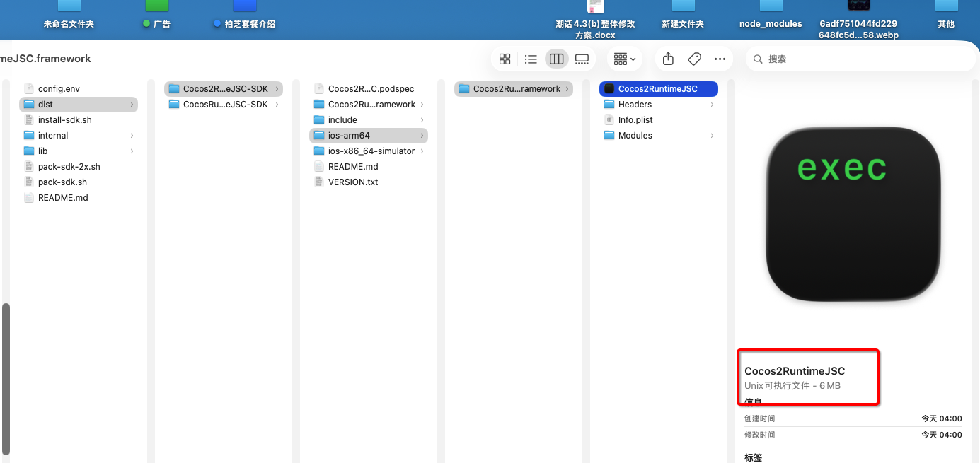Switch Finder to list view
This screenshot has width=980, height=463.
[x=531, y=59]
